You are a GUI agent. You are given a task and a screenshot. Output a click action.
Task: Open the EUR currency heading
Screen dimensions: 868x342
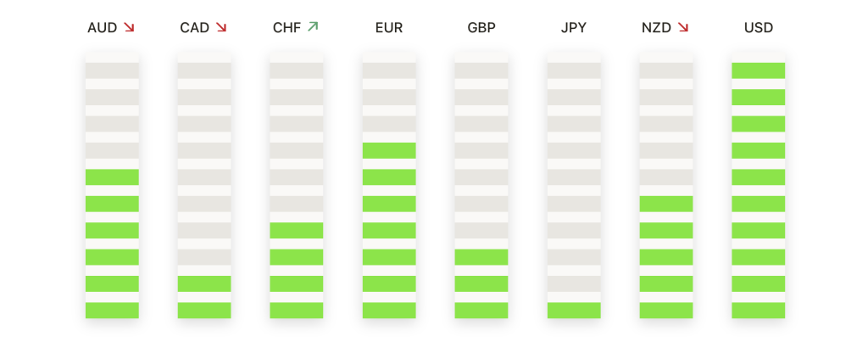pos(389,28)
